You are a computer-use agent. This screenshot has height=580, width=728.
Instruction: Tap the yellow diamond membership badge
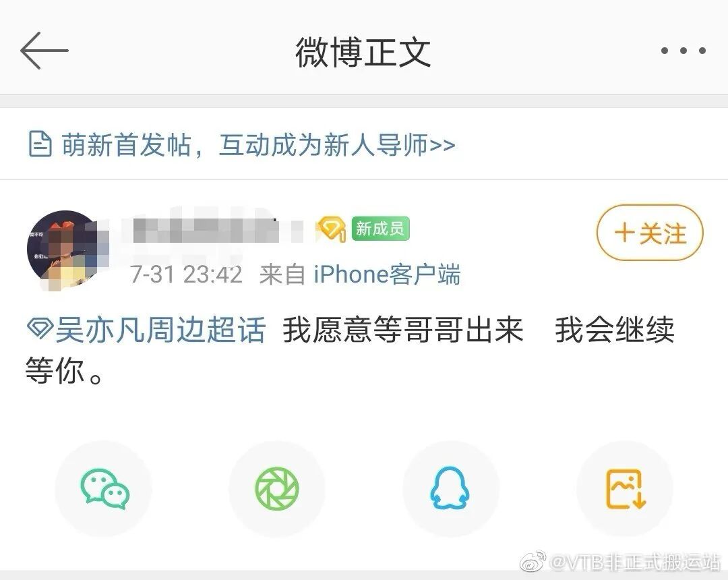point(330,229)
